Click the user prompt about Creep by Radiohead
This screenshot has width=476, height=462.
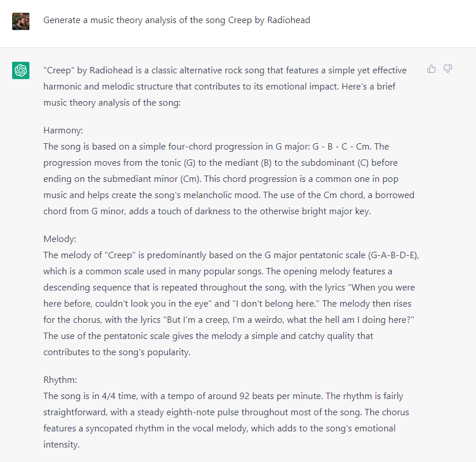[177, 20]
